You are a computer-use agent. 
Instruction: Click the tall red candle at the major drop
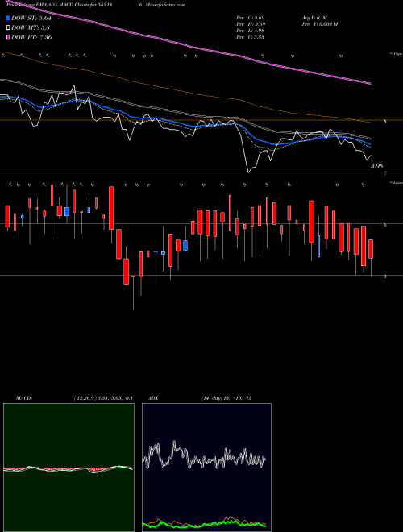click(x=111, y=208)
